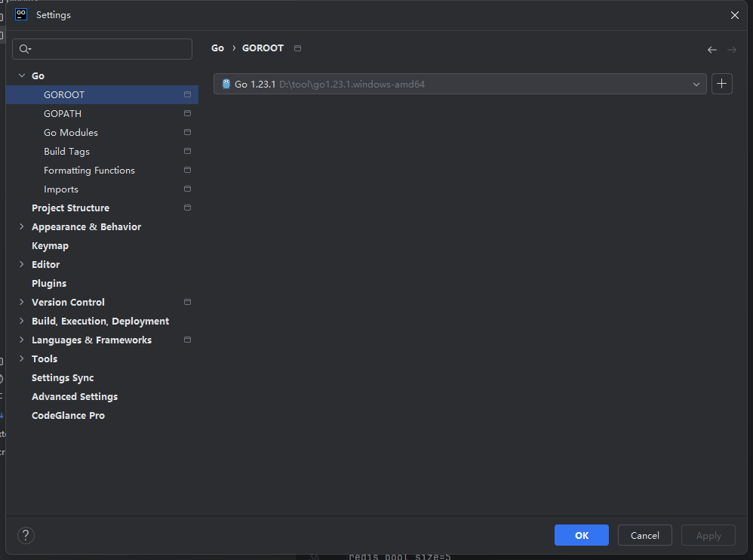Expand Appearance & Behavior section

click(x=22, y=226)
